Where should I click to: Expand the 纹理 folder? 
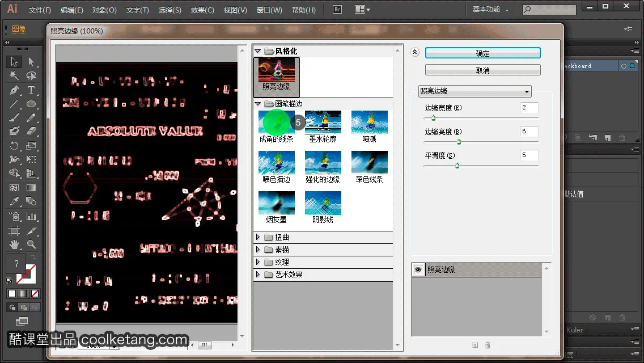pyautogui.click(x=258, y=262)
